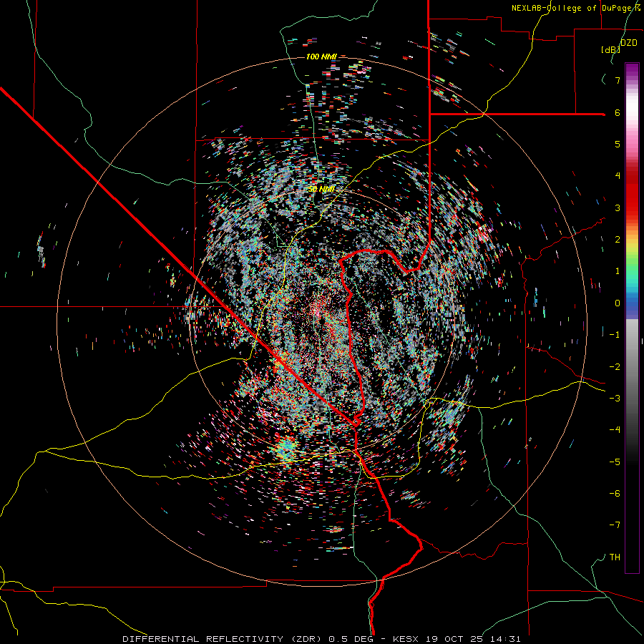Click the 7 value on the scale

click(x=618, y=80)
